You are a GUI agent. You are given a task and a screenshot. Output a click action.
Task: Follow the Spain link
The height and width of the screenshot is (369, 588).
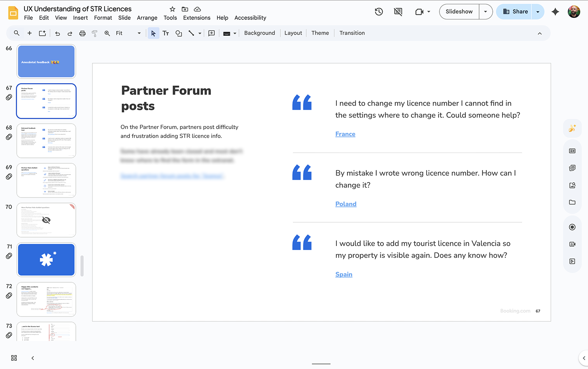[x=344, y=274]
